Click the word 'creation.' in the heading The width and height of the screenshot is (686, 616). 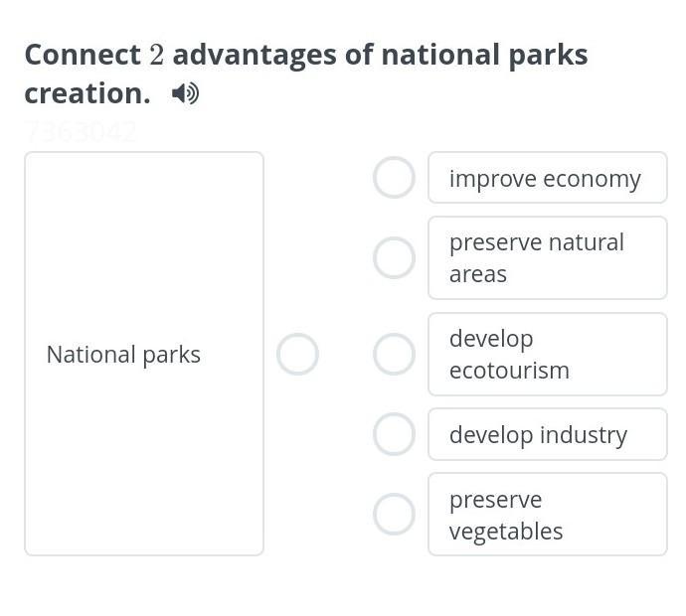click(x=87, y=93)
